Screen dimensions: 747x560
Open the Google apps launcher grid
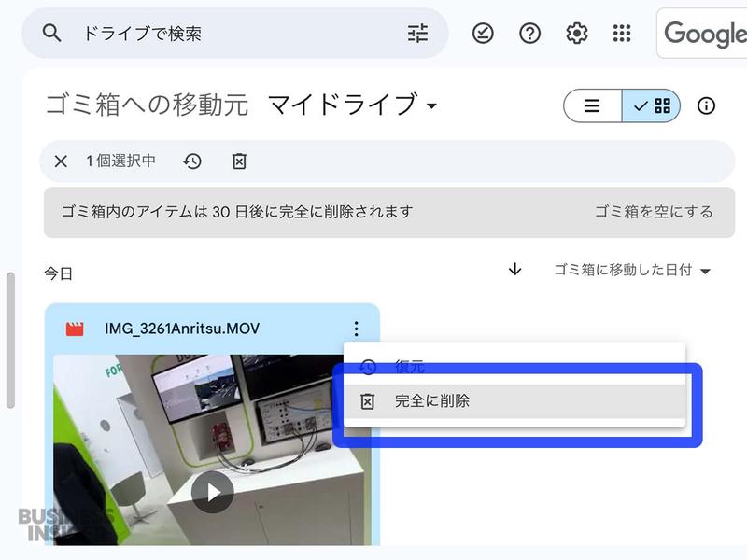point(623,33)
